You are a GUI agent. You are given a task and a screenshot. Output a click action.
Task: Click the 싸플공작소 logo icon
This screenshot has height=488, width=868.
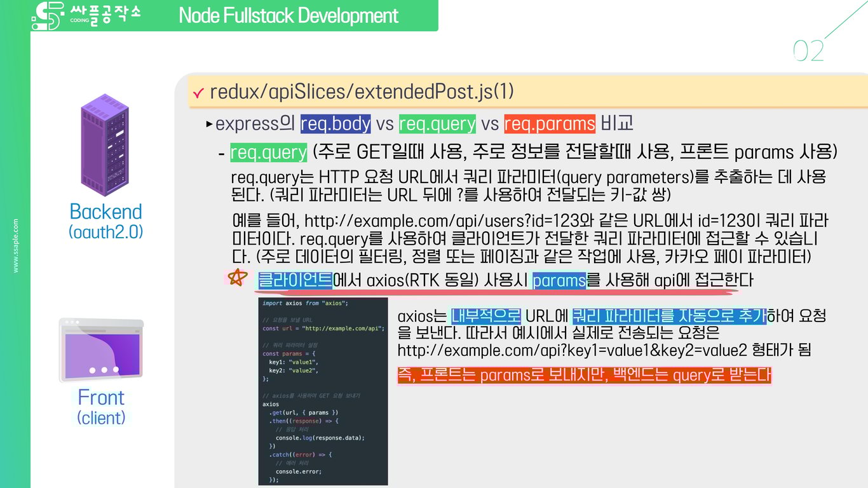tap(48, 16)
